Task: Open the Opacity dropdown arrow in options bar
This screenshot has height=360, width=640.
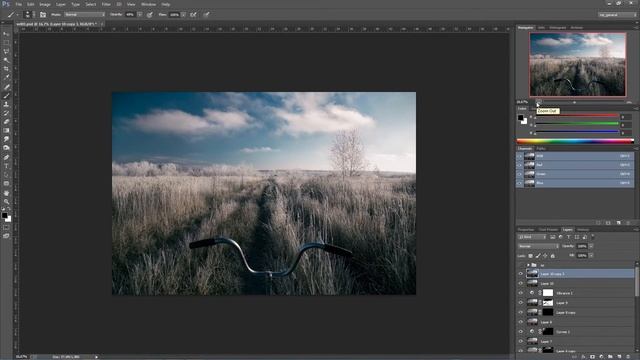Action: pyautogui.click(x=140, y=15)
